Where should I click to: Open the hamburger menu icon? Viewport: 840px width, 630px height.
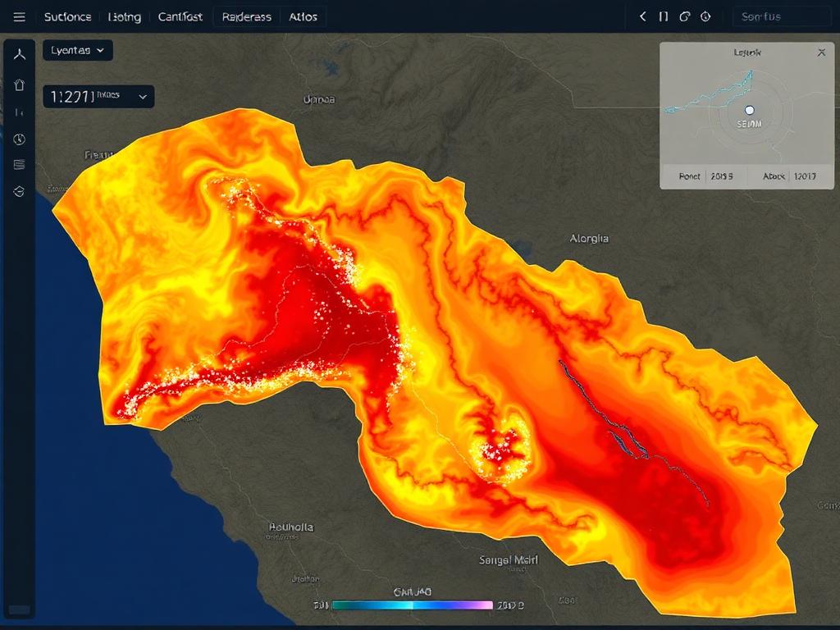tap(20, 16)
